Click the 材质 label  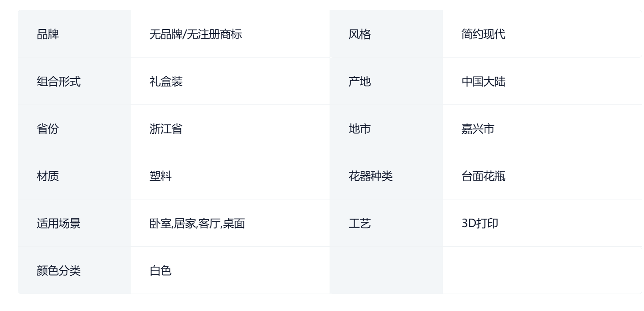click(48, 176)
